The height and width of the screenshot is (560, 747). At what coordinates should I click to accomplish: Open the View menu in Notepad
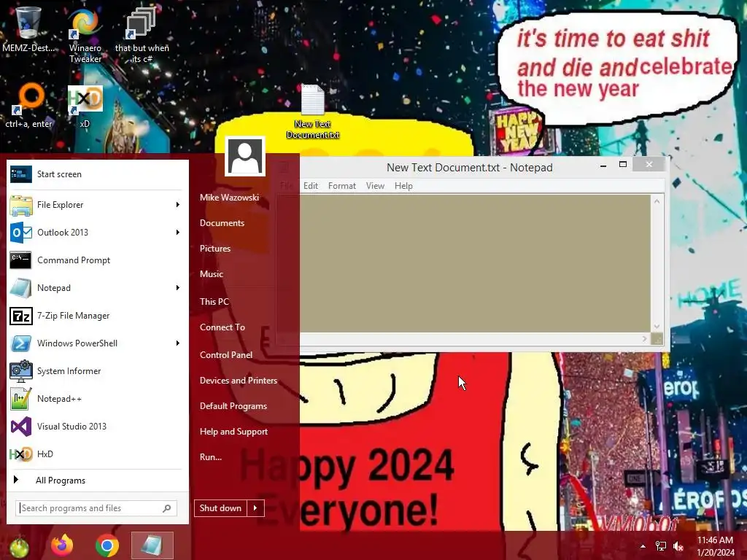(x=375, y=186)
